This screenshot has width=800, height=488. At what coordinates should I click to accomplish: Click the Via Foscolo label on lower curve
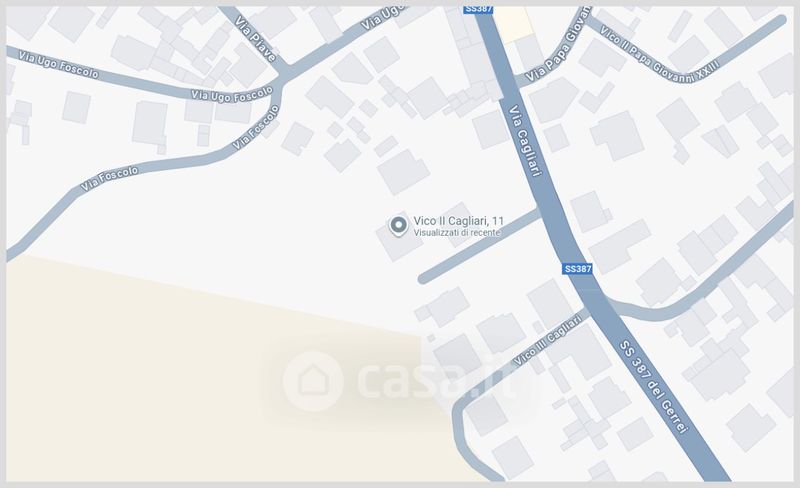tap(110, 179)
